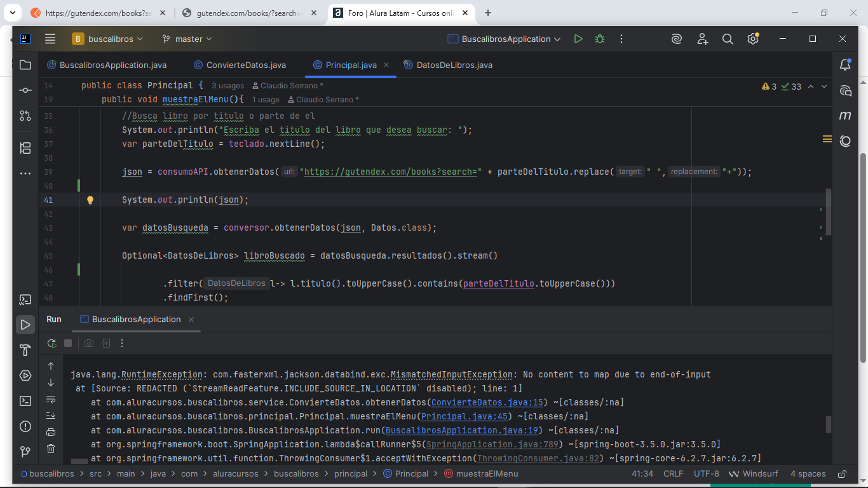The image size is (868, 488).
Task: Switch to DatosDeLibros.java editor tab
Action: pos(448,65)
